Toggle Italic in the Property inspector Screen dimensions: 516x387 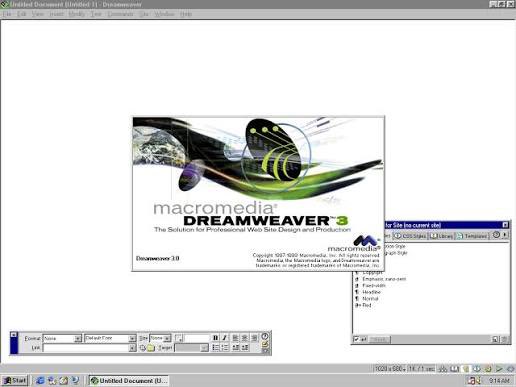225,338
